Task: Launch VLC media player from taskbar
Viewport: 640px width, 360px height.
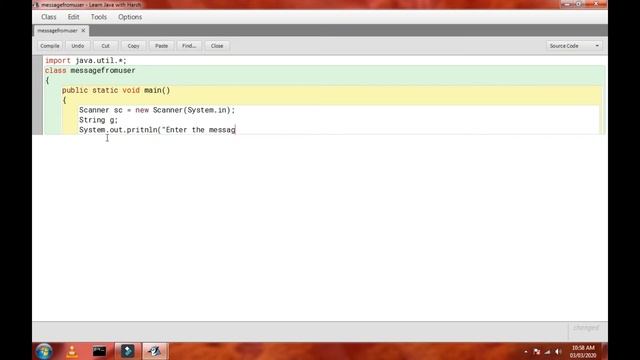Action: (72, 351)
